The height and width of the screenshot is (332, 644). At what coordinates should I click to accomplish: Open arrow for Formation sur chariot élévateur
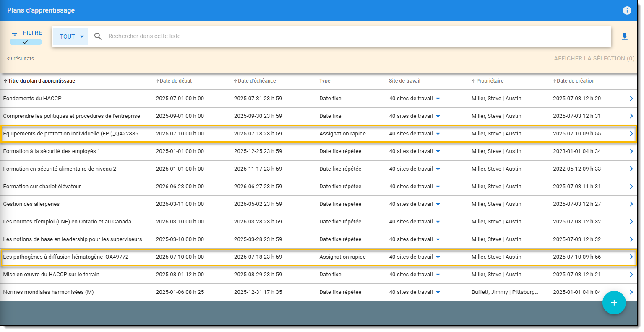coord(631,187)
